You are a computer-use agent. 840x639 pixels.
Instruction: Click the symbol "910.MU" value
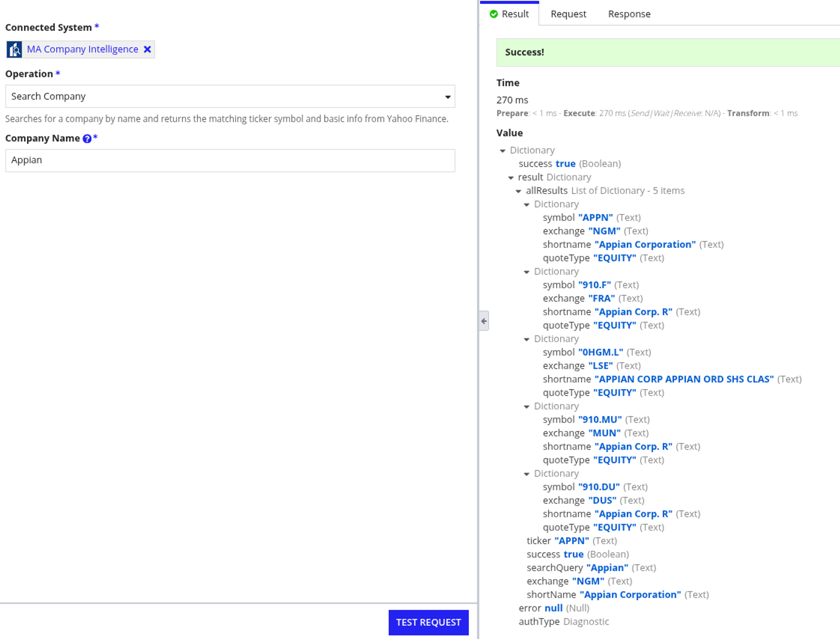click(x=600, y=420)
